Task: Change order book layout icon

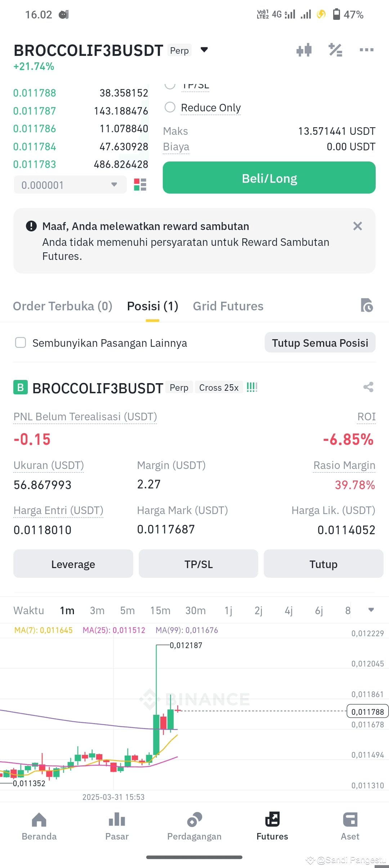Action: 140,185
